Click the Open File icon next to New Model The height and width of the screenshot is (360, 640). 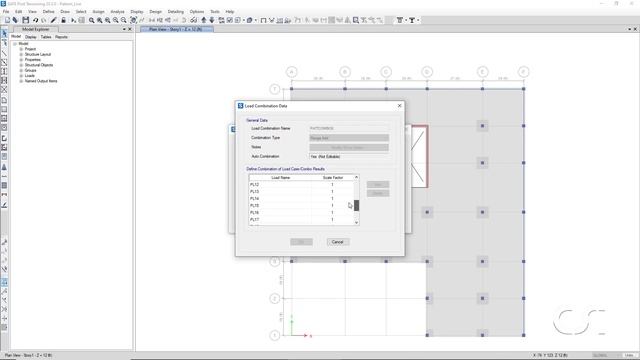pyautogui.click(x=16, y=20)
